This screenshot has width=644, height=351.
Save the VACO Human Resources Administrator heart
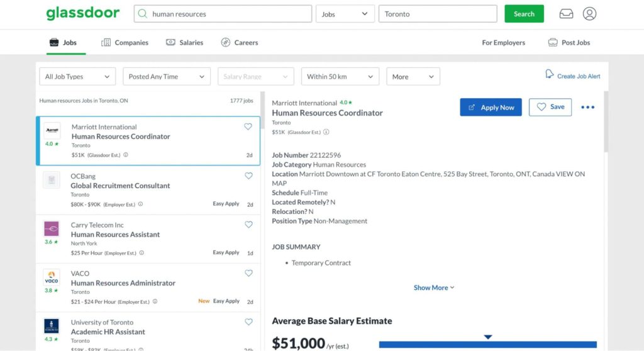pyautogui.click(x=248, y=273)
